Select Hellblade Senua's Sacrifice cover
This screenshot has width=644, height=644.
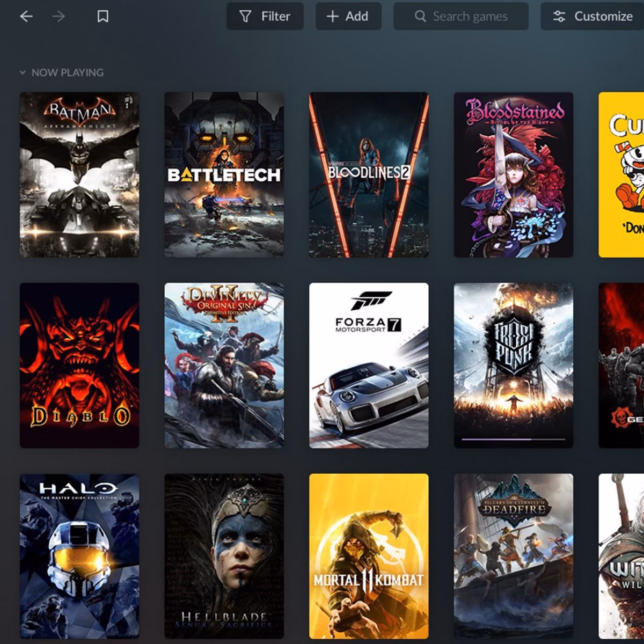click(224, 556)
